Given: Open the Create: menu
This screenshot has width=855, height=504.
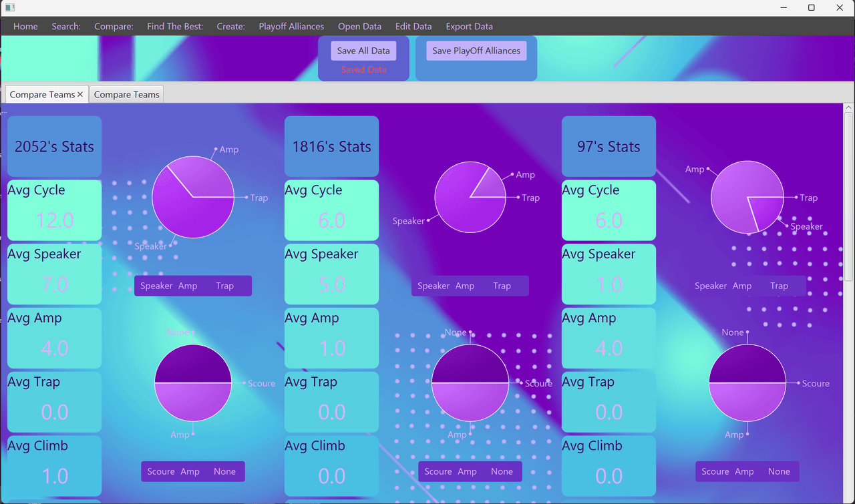Looking at the screenshot, I should click(x=231, y=27).
